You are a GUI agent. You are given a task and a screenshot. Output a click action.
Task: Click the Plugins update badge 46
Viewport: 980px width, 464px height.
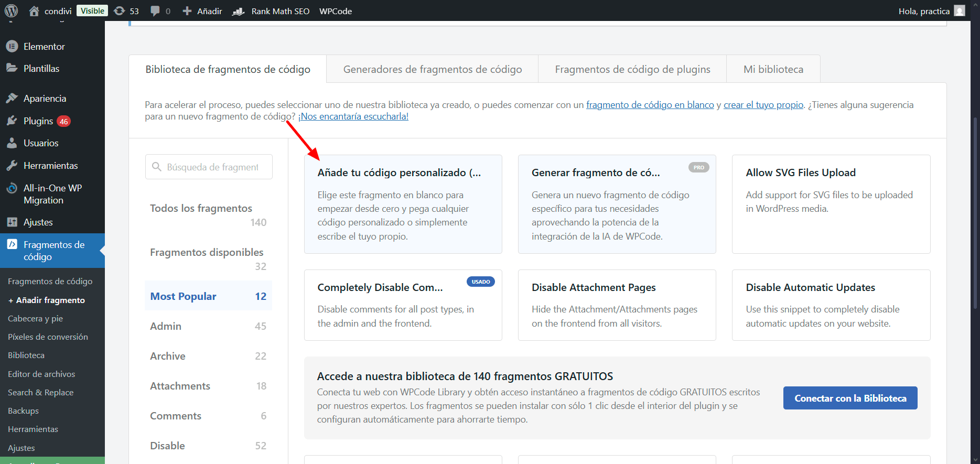tap(64, 121)
